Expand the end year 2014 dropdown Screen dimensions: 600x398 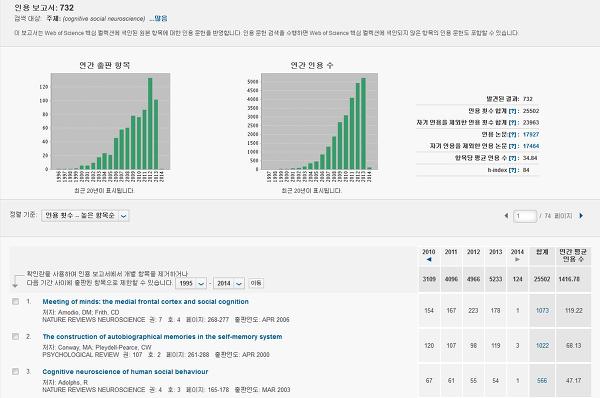point(229,284)
